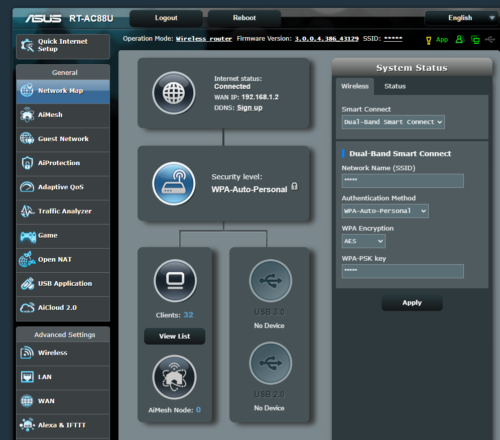Follow the DDNS Sign up link
The height and width of the screenshot is (440, 500).
coord(250,108)
